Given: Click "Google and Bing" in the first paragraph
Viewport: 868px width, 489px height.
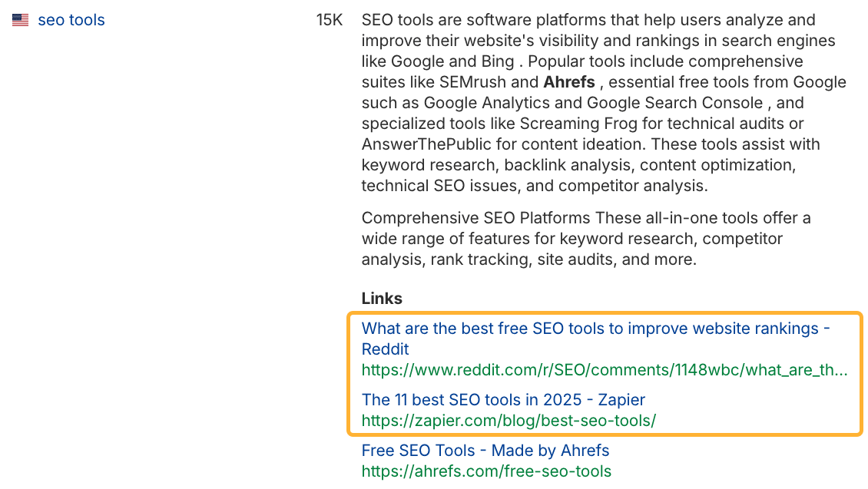Looking at the screenshot, I should click(x=452, y=61).
